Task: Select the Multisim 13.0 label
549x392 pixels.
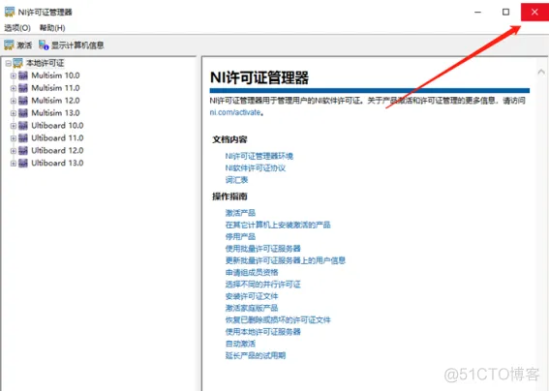Action: (x=55, y=113)
